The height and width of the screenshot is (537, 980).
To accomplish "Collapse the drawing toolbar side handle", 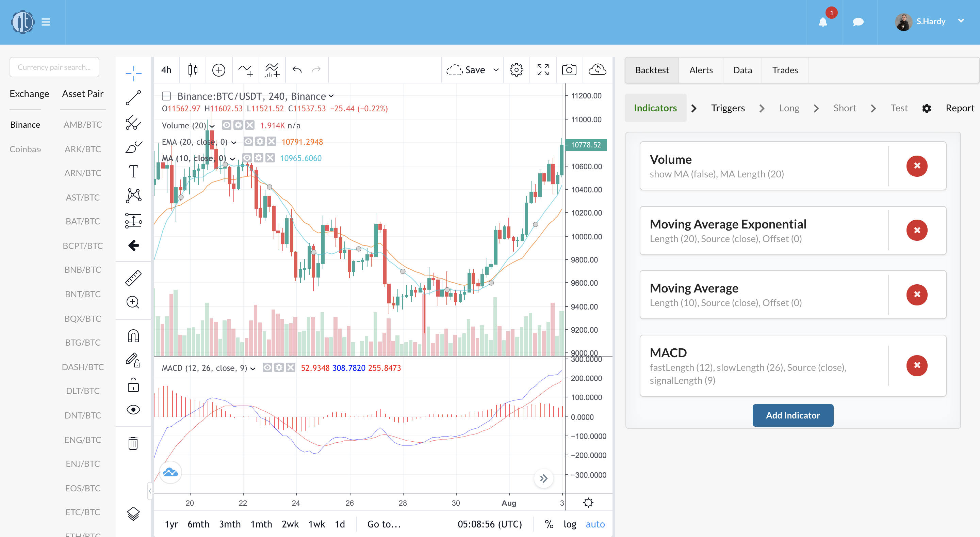I will tap(150, 491).
